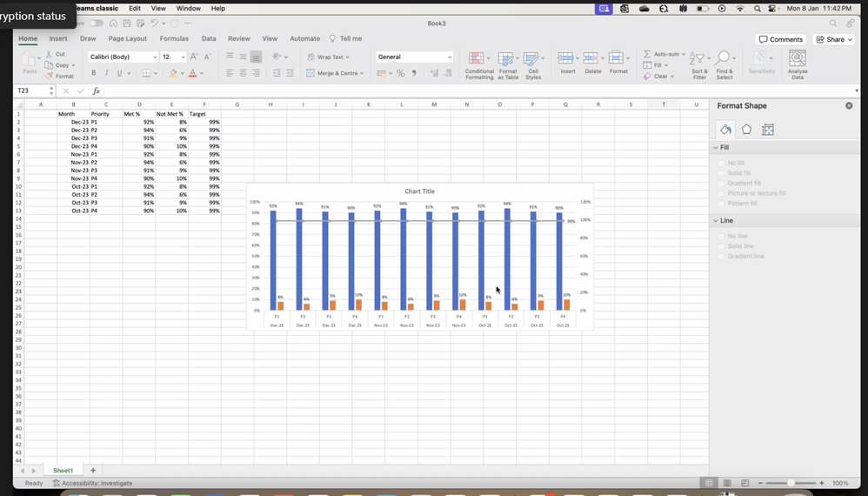
Task: Select Picture or texture fill option
Action: click(721, 193)
